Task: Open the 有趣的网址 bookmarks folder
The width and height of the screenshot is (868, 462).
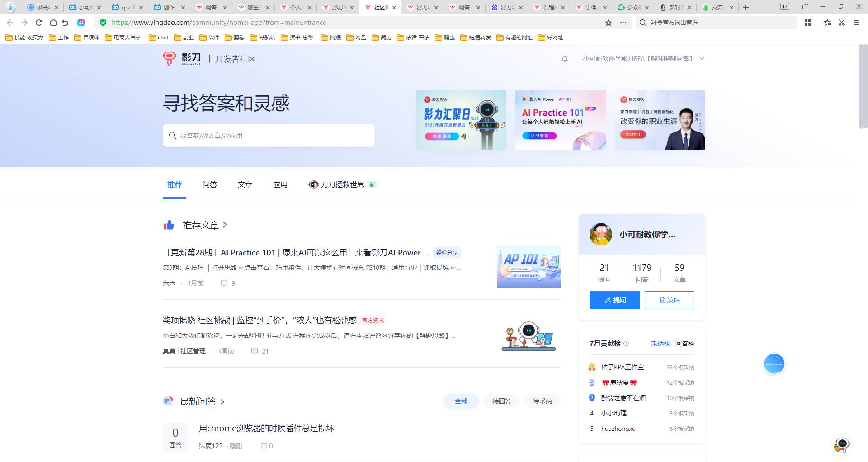Action: point(514,38)
